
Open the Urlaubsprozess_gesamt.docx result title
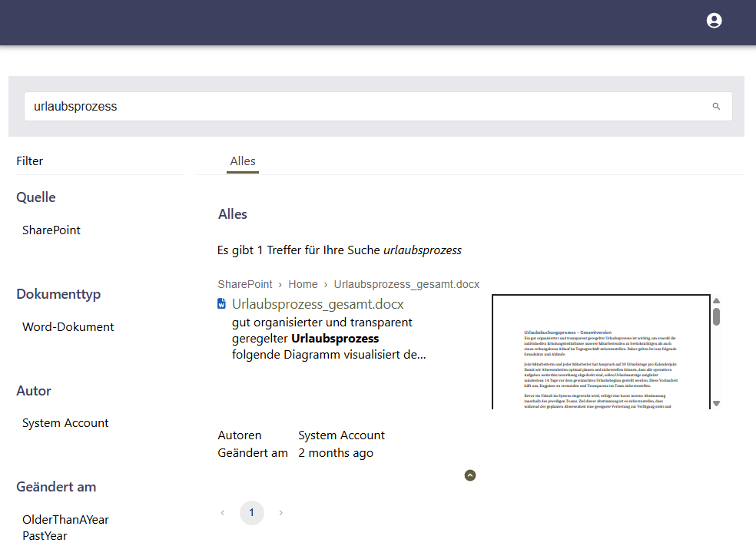317,304
